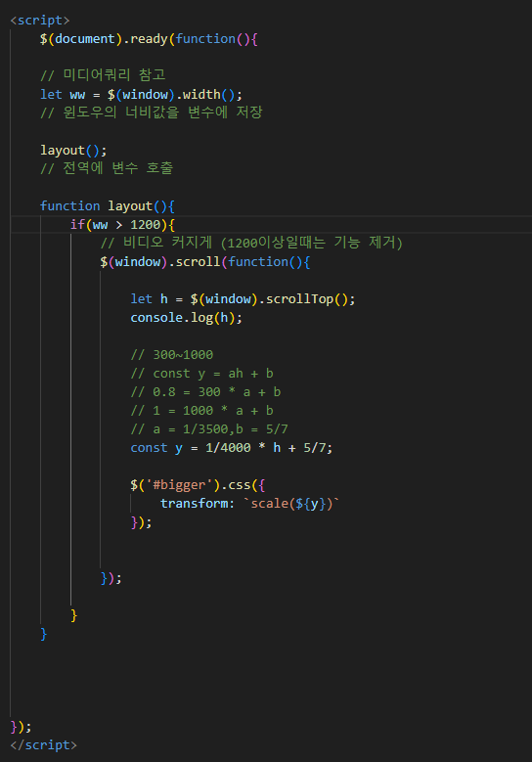Click the '$(window).scroll(function(){' line
This screenshot has width=532, height=762.
click(205, 262)
